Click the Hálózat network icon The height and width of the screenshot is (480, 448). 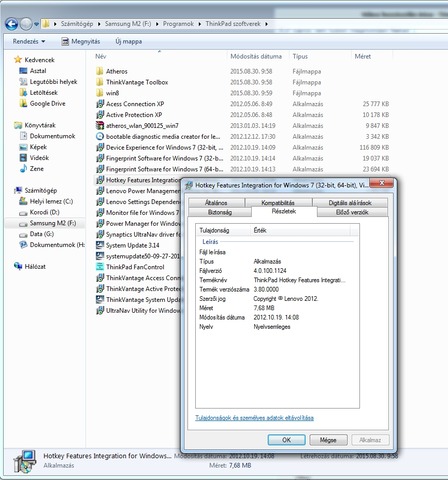[18, 266]
